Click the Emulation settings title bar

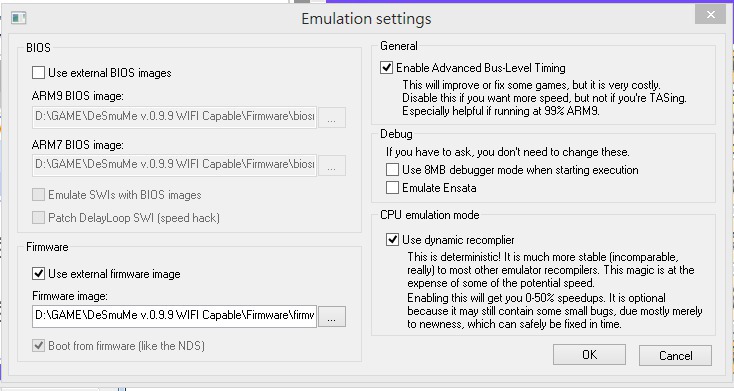click(366, 19)
